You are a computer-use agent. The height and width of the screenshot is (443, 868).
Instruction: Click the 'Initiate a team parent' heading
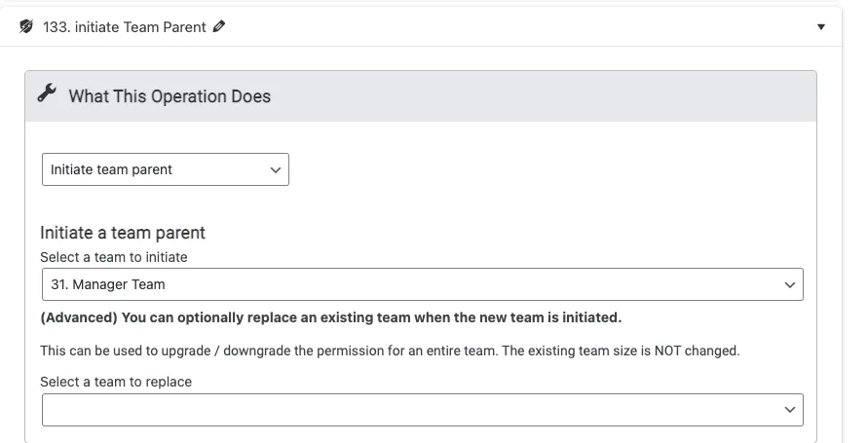(x=123, y=233)
